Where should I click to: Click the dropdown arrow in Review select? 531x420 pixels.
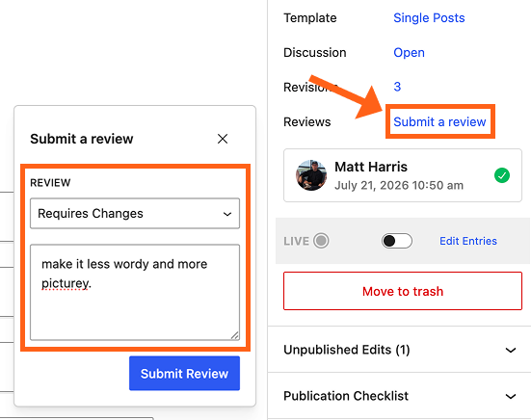coord(227,214)
